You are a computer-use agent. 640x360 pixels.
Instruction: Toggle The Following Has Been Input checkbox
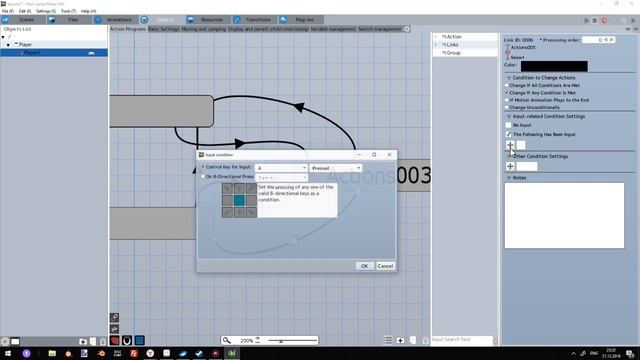pyautogui.click(x=508, y=134)
